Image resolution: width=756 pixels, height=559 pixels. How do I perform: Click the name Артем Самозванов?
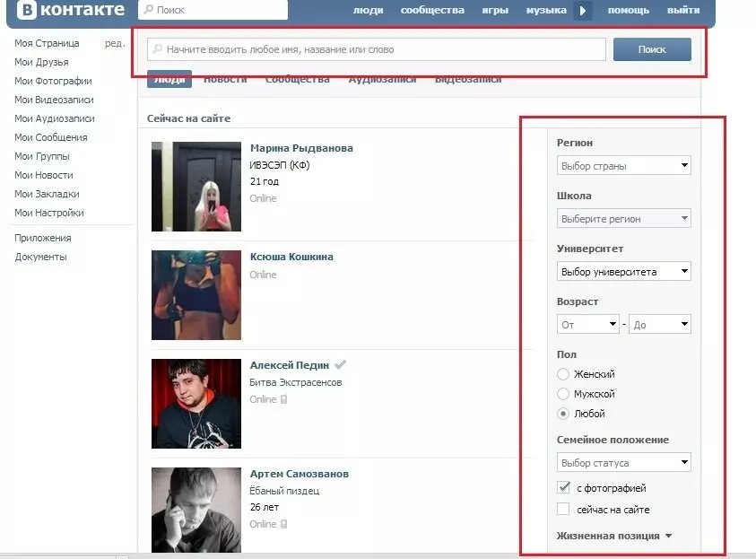coord(299,474)
